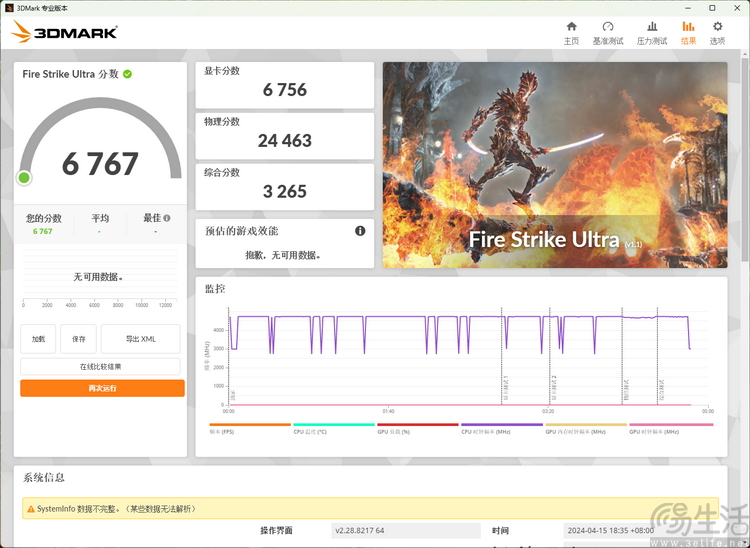This screenshot has width=750, height=548.
Task: Click the 监控 monitoring heading
Action: 215,289
